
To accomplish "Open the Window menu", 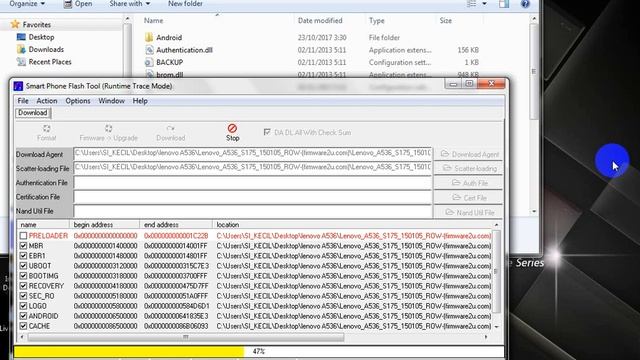I will (x=111, y=101).
